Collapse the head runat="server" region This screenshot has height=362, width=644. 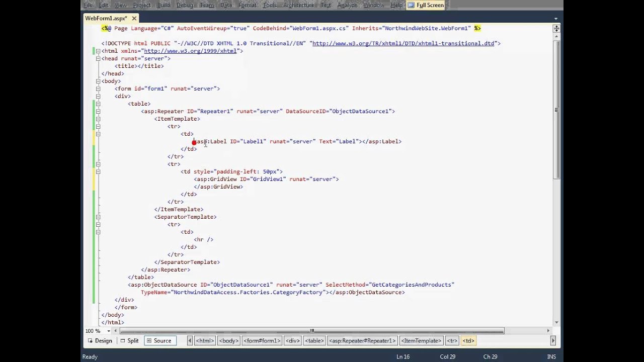click(x=98, y=58)
